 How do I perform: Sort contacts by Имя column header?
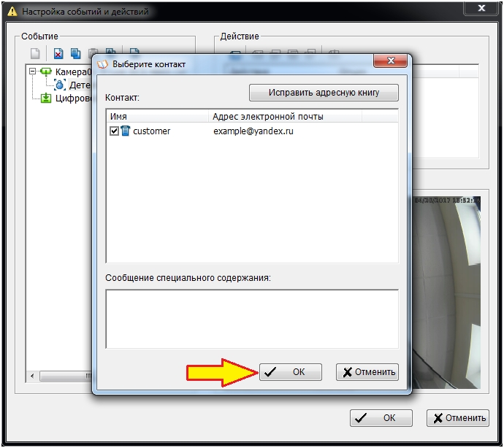(157, 117)
